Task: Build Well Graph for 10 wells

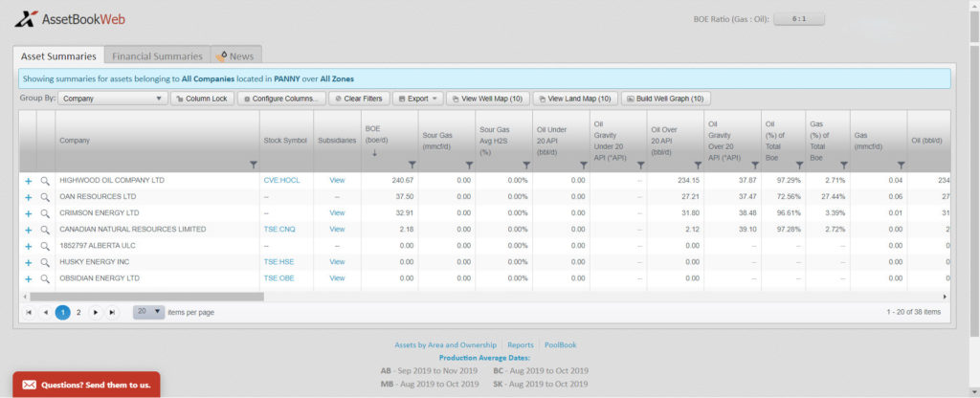Action: click(x=666, y=99)
